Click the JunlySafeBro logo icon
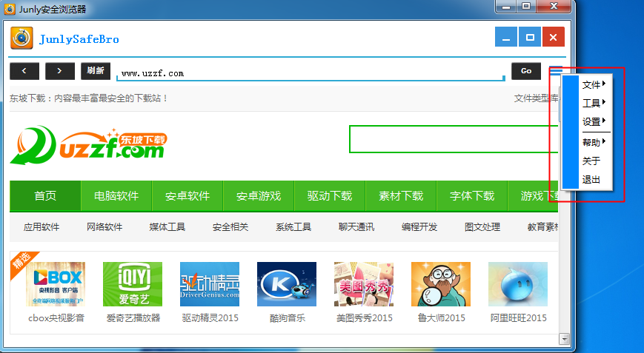The width and height of the screenshot is (644, 353). pyautogui.click(x=21, y=38)
